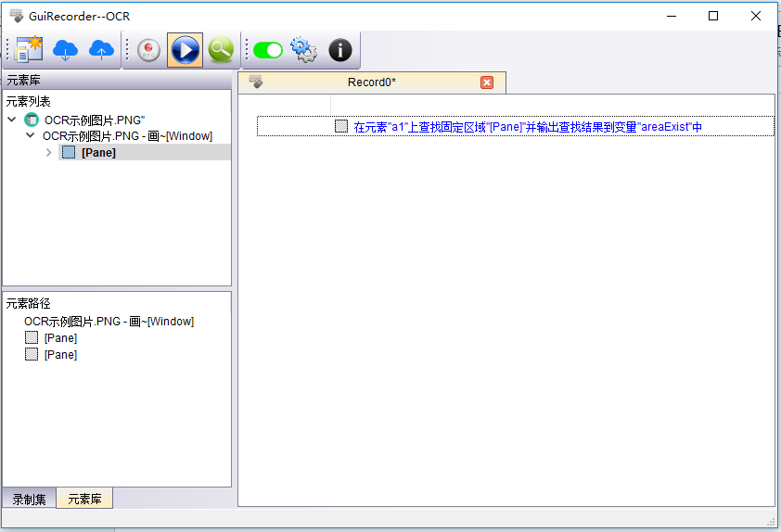Click OCR示例图片.PNG - 画~[Window] in 元素路径

point(109,322)
